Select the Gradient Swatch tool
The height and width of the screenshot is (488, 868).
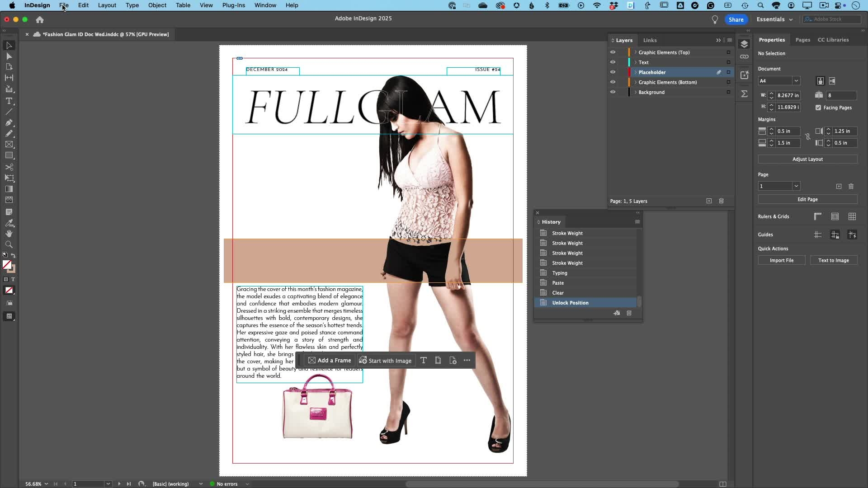[9, 189]
